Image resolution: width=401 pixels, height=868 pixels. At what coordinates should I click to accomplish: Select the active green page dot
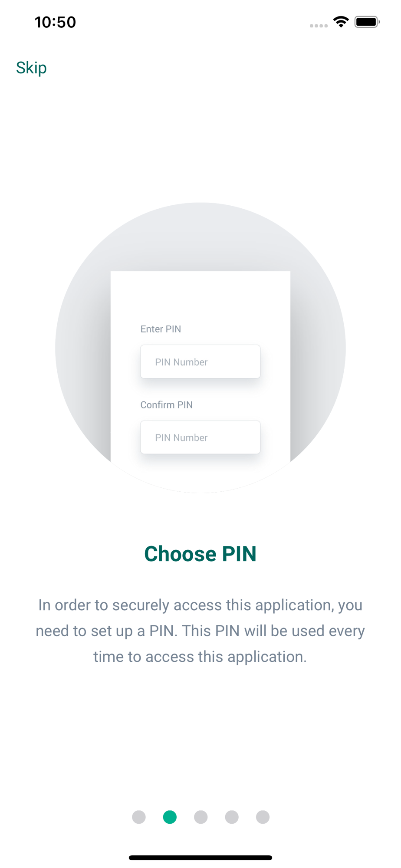point(170,817)
